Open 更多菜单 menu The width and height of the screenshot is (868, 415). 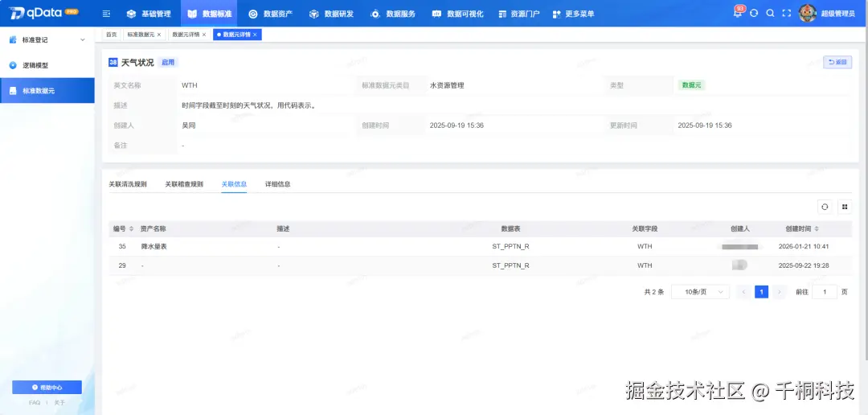pos(573,14)
